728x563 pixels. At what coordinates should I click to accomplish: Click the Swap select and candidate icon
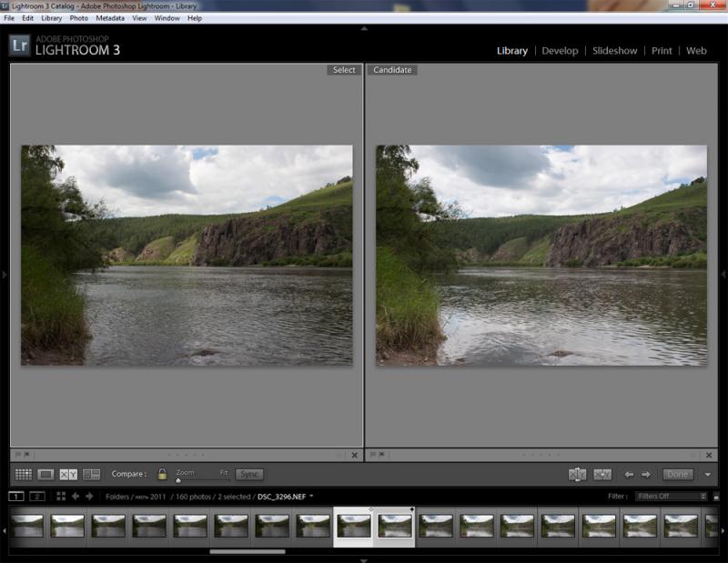coord(577,475)
